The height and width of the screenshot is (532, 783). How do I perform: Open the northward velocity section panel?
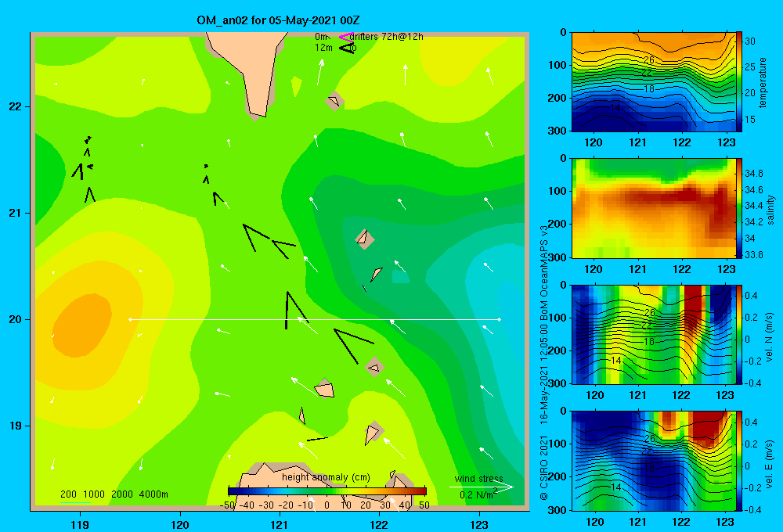click(653, 334)
